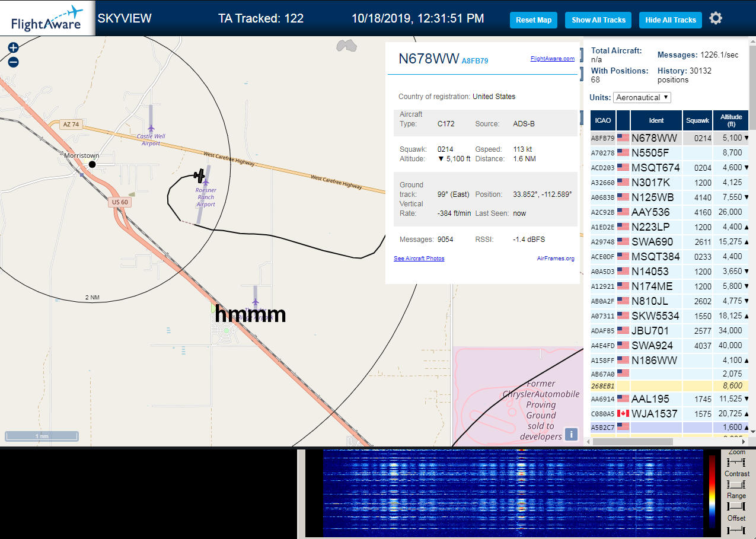Adjust the Range slider in spectrum panel
756x539 pixels.
click(736, 506)
